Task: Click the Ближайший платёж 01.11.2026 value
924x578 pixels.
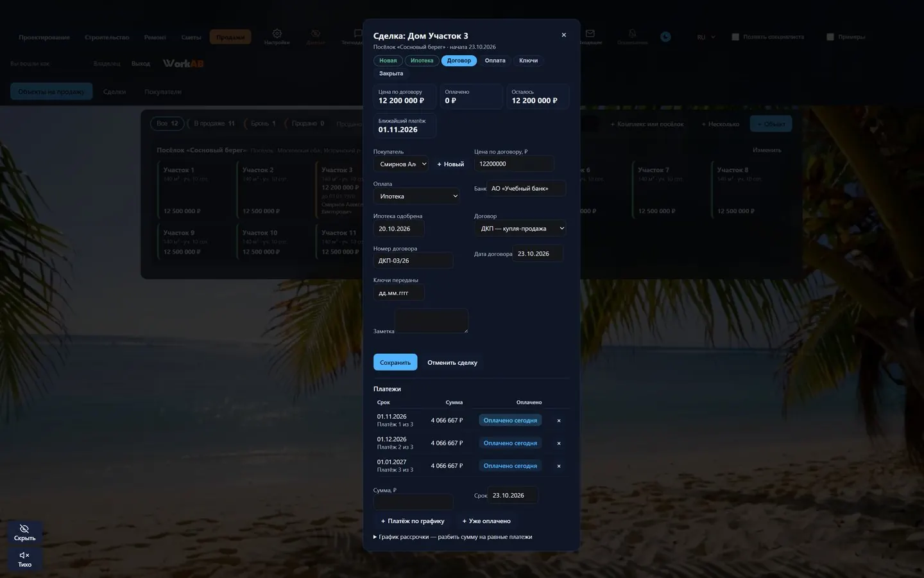Action: [398, 130]
